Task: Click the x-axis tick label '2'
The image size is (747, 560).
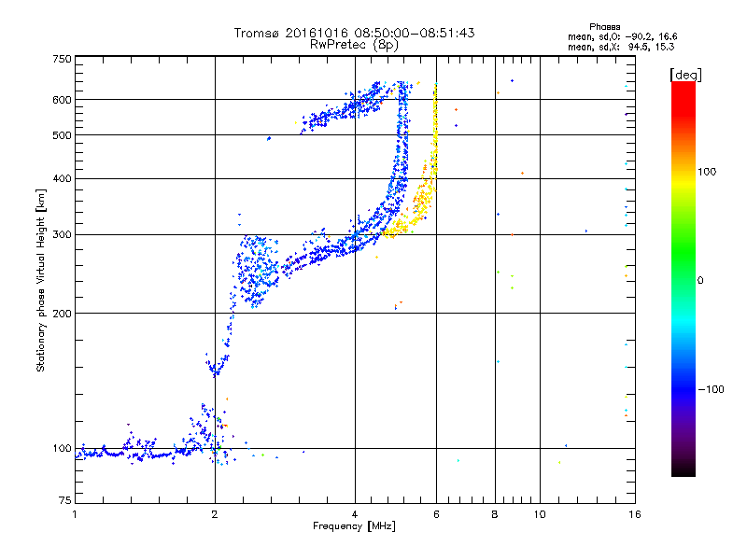Action: [x=215, y=514]
